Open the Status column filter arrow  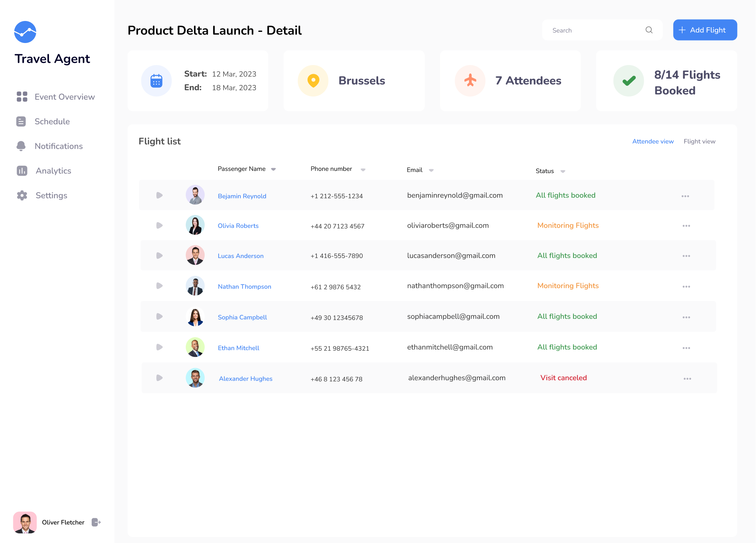(563, 171)
